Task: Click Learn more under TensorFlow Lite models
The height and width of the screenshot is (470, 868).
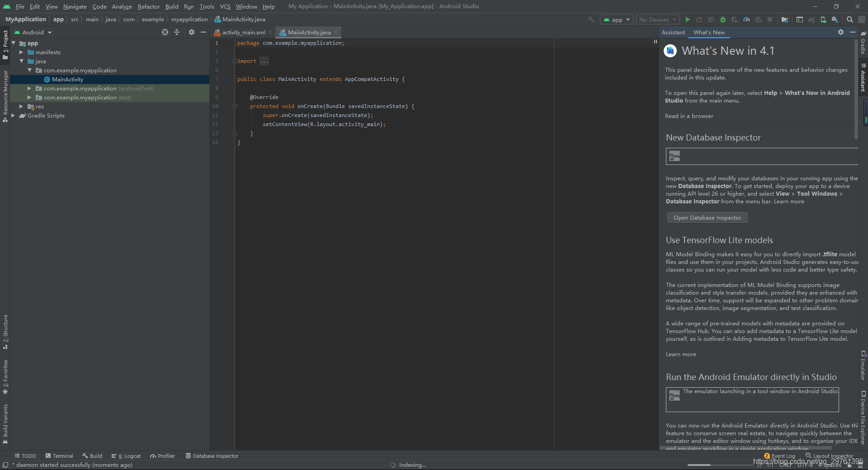Action: 681,354
